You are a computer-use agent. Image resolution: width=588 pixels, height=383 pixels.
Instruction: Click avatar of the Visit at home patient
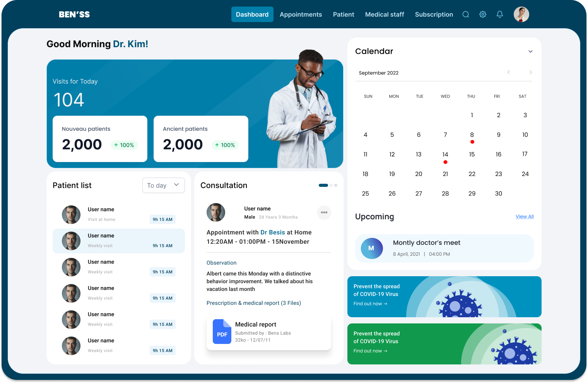(71, 215)
